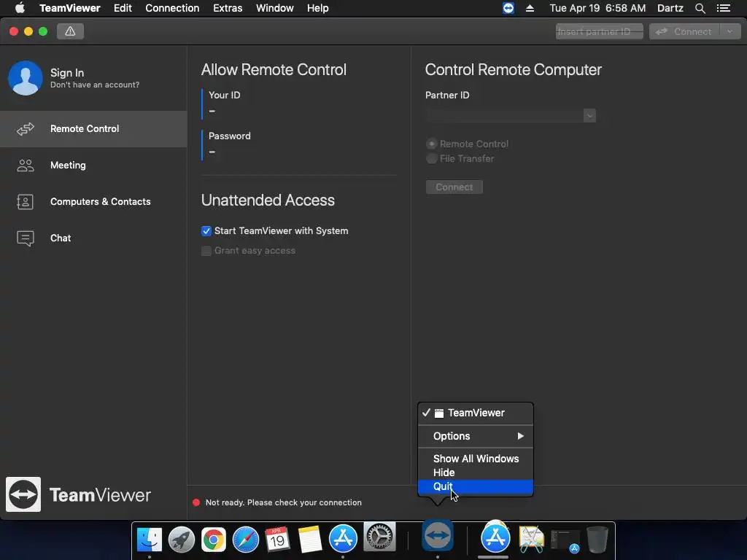Select the checked TeamViewer window entry
The height and width of the screenshot is (560, 747).
pos(476,413)
